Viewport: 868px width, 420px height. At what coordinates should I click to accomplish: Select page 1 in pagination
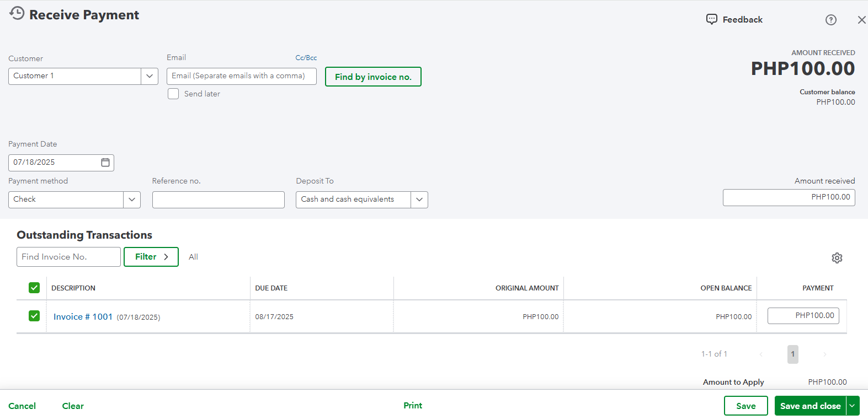coord(793,354)
